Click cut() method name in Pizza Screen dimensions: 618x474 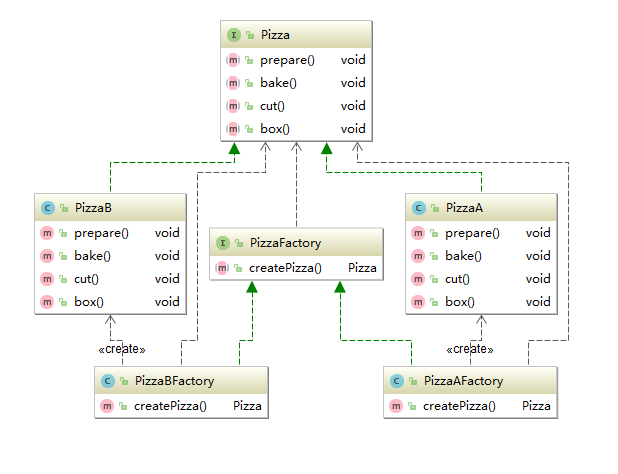(x=272, y=106)
